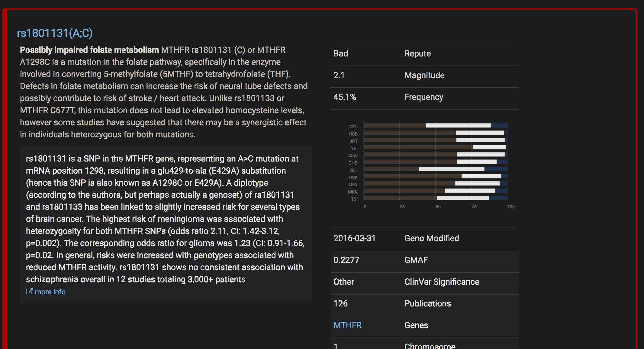644x349 pixels.
Task: Select the GMAF value 0.2277
Action: [x=346, y=260]
